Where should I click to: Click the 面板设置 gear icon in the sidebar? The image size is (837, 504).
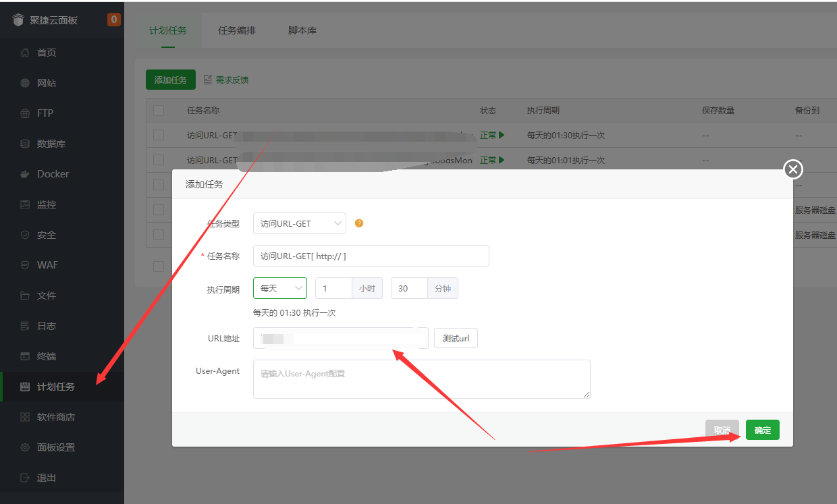click(25, 447)
